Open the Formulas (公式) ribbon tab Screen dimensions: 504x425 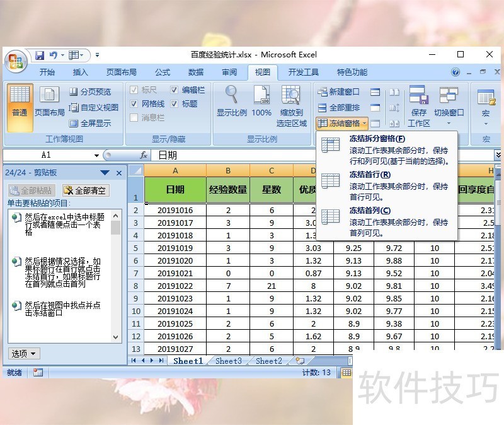coord(163,72)
